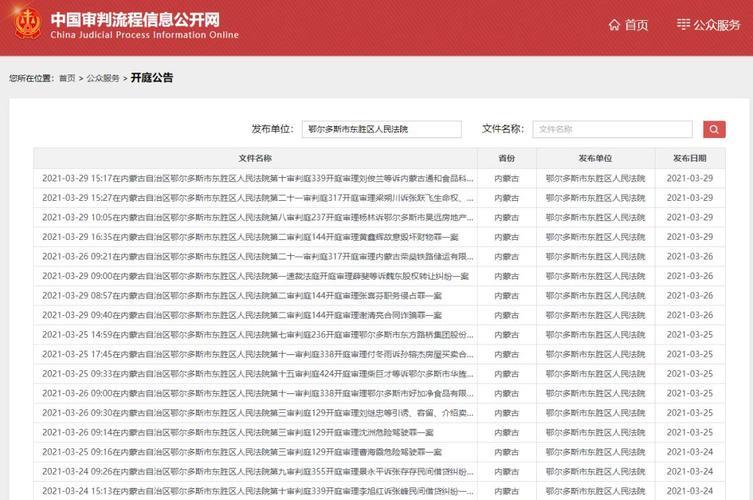Image resolution: width=753 pixels, height=500 pixels.
Task: Click publish date 2021-03-24 in the 15:13 row
Action: coord(690,491)
